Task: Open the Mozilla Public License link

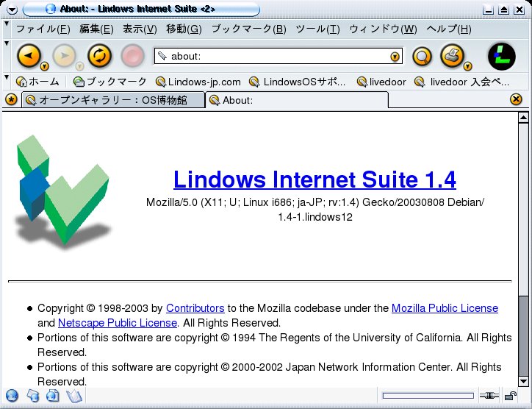Action: pos(445,308)
